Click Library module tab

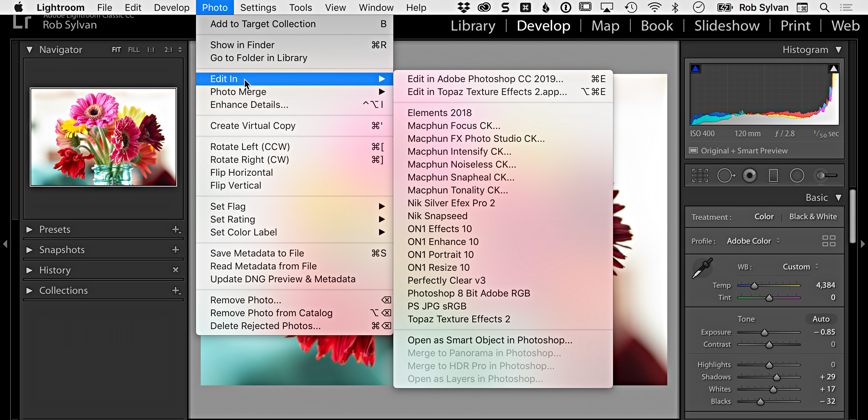point(474,25)
